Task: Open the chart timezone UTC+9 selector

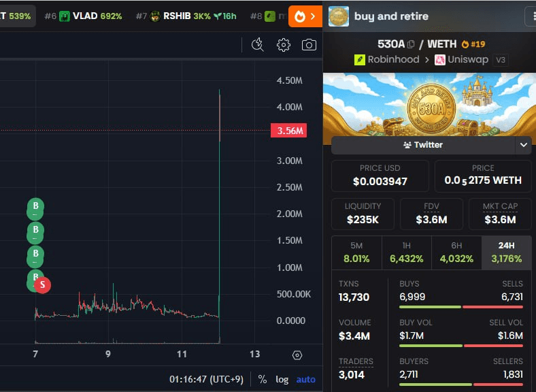Action: [206, 379]
